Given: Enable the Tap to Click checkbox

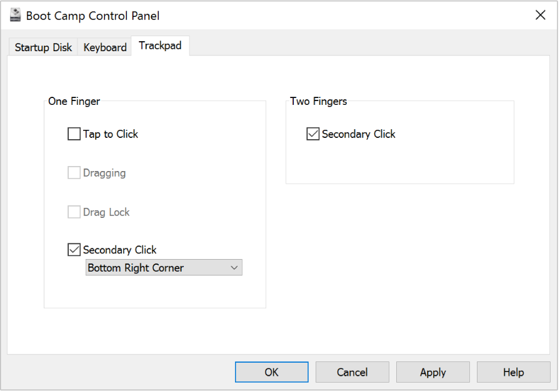Looking at the screenshot, I should click(74, 134).
